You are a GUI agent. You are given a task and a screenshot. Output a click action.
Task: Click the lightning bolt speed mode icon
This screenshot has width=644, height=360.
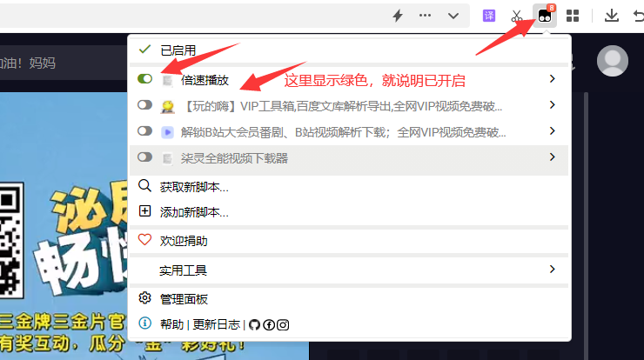click(x=398, y=16)
